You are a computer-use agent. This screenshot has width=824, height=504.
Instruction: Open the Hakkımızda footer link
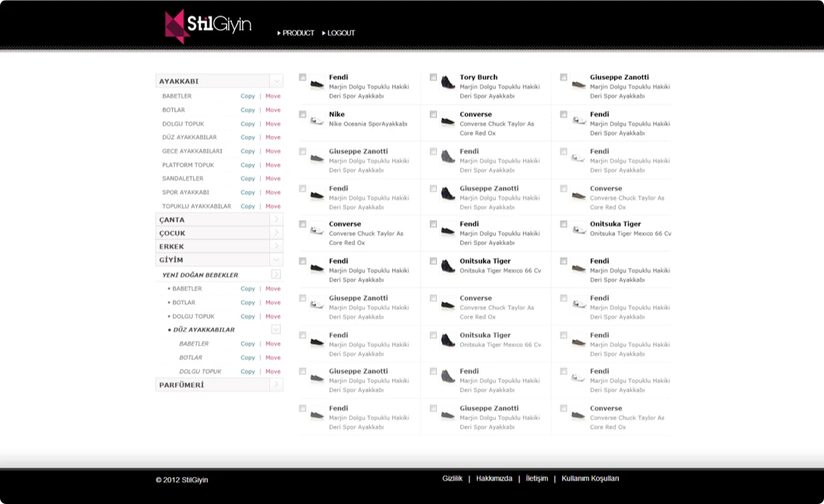(494, 478)
